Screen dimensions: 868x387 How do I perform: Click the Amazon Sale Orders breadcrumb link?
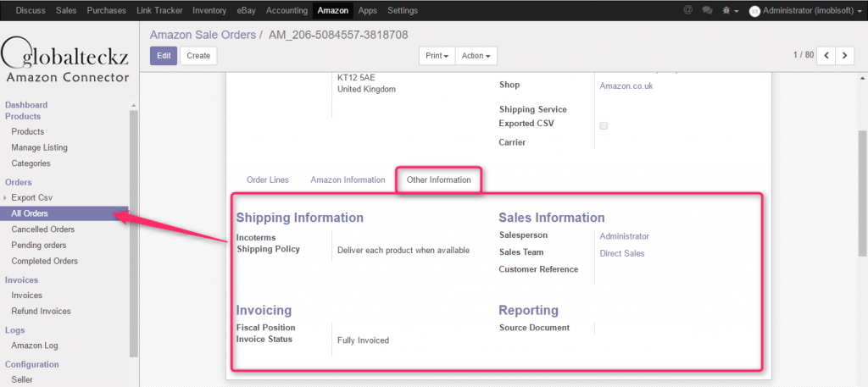(x=203, y=35)
